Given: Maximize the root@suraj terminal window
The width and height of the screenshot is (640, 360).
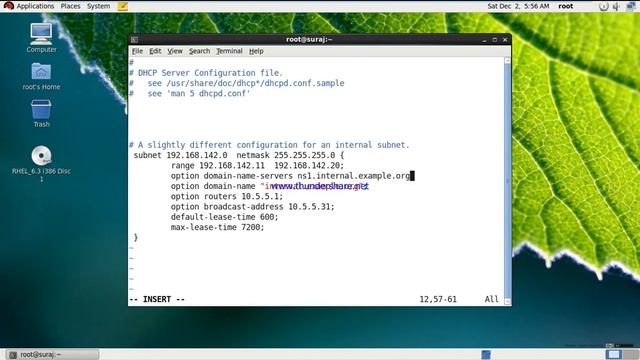Looking at the screenshot, I should coord(495,40).
